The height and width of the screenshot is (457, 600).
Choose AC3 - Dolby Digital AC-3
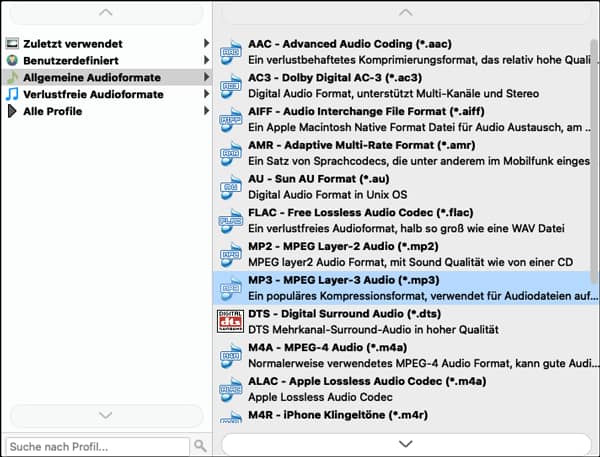pos(406,86)
